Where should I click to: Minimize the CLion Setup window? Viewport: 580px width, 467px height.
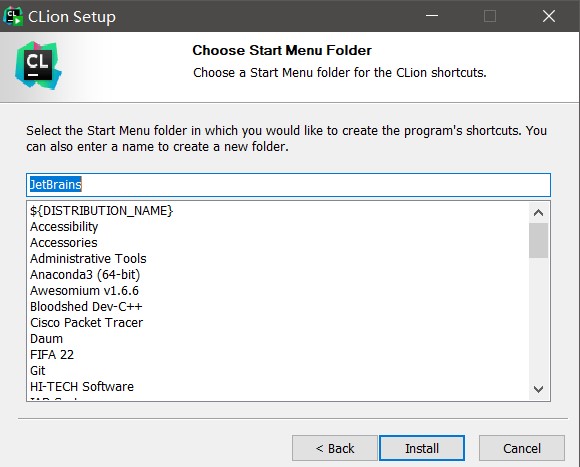(432, 16)
